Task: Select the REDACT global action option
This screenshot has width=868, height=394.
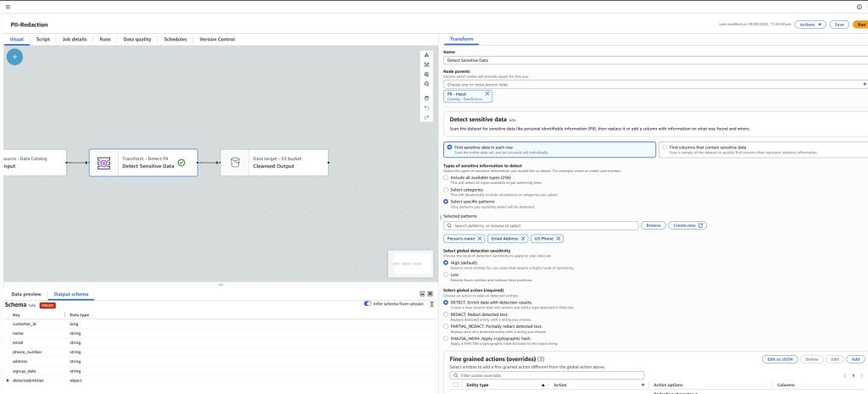Action: coord(447,313)
